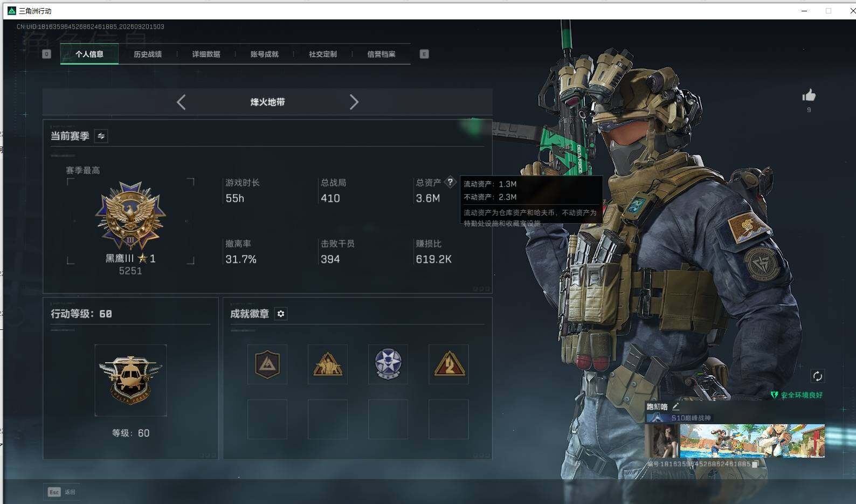Click the 安全环境良好 shield icon

pos(775,395)
